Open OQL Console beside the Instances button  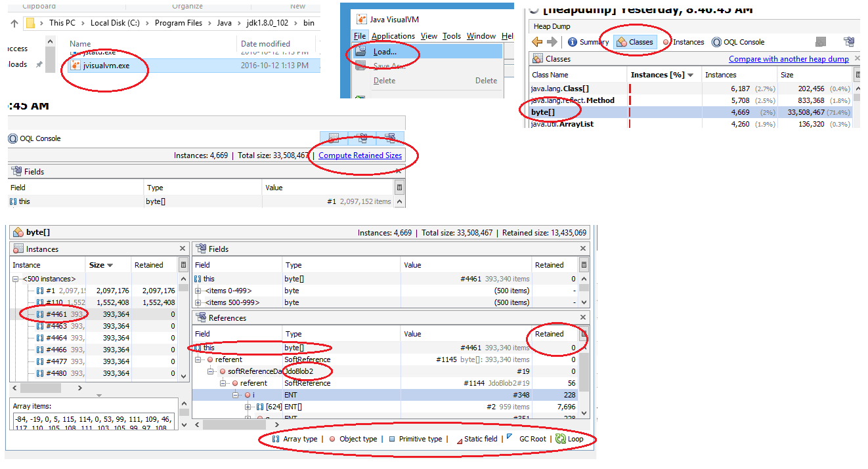point(738,42)
